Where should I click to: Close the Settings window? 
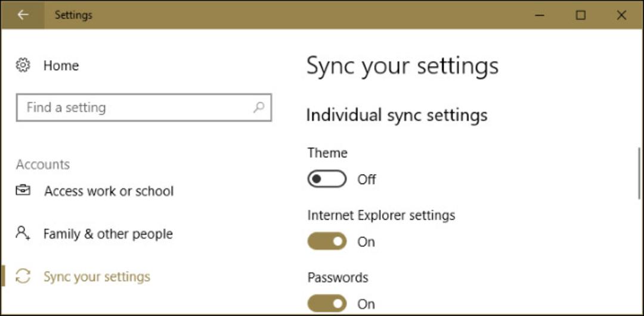point(621,16)
